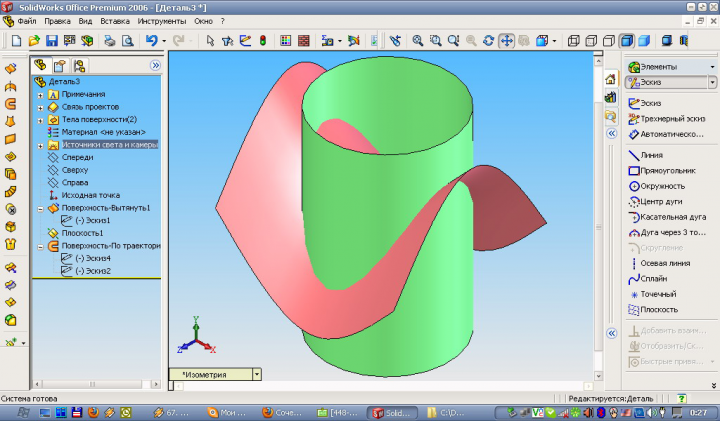Open a file with the folder icon
720x421 pixels.
click(x=34, y=41)
